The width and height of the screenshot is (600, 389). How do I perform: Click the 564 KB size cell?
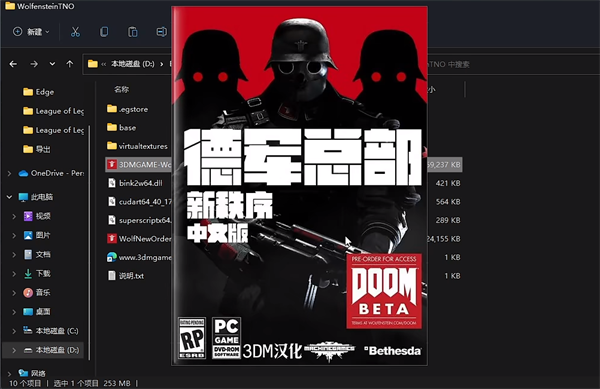tap(448, 202)
